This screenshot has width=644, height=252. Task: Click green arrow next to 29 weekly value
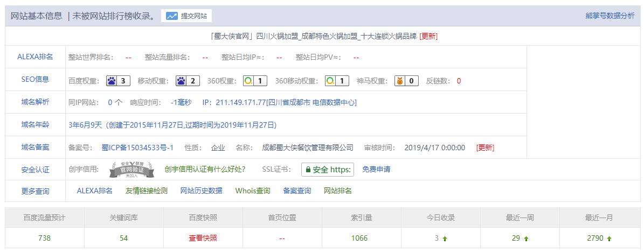pyautogui.click(x=527, y=239)
